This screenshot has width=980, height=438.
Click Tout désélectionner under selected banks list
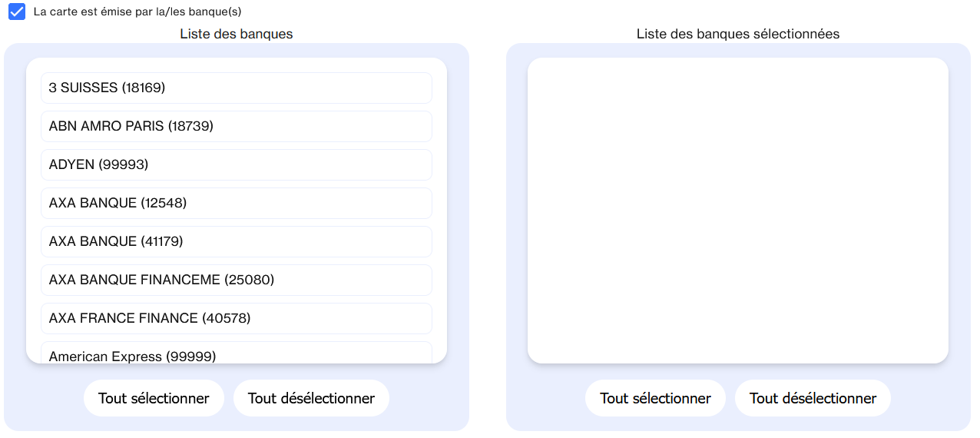813,398
